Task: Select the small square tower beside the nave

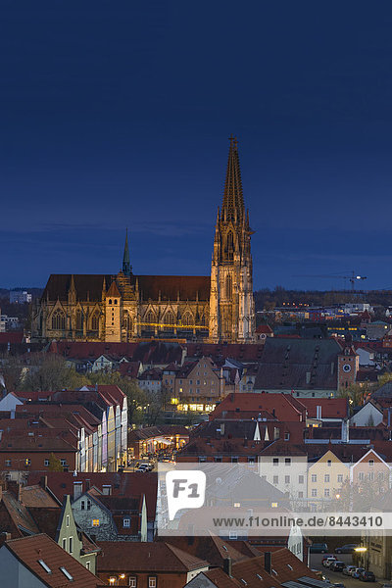Action: 113,312
